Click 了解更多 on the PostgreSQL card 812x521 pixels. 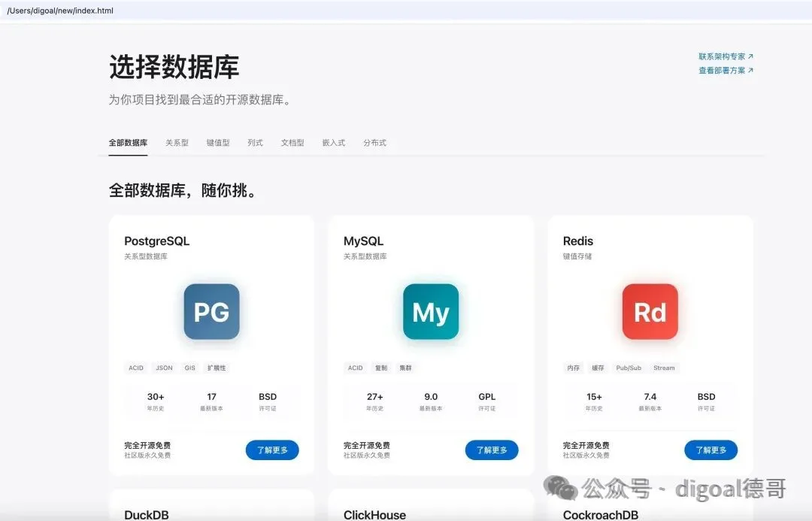272,450
